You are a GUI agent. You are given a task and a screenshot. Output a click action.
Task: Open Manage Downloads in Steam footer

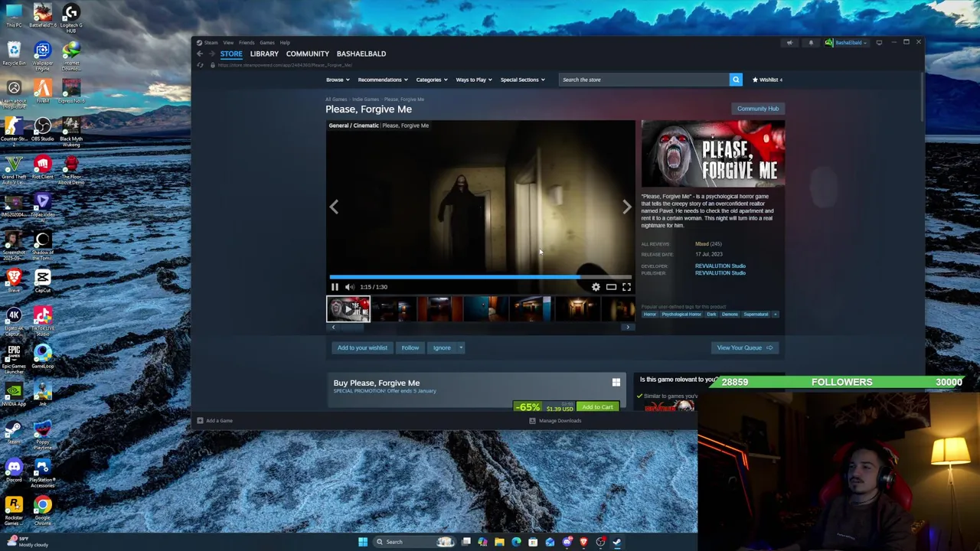(556, 421)
